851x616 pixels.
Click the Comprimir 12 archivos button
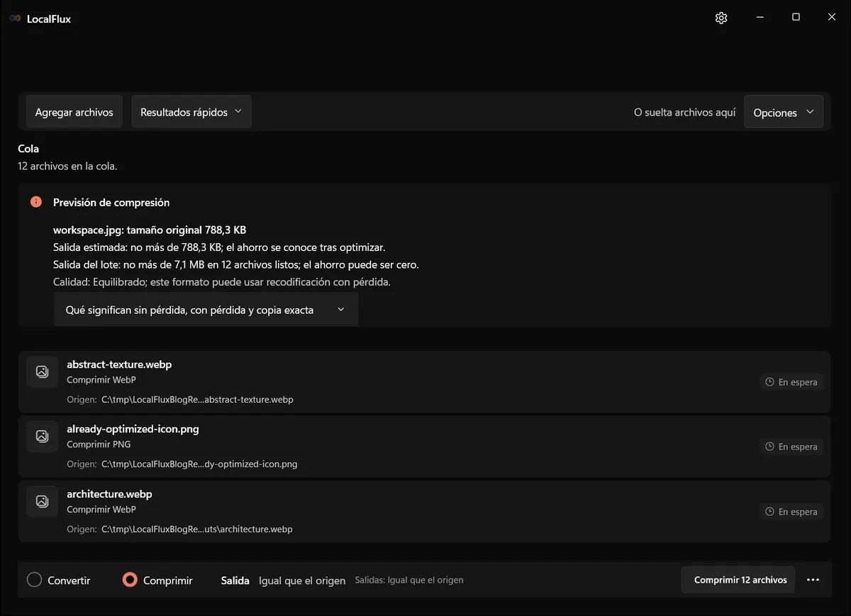tap(738, 580)
